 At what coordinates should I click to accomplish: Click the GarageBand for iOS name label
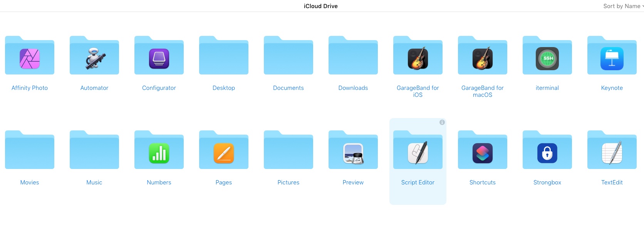pyautogui.click(x=418, y=91)
